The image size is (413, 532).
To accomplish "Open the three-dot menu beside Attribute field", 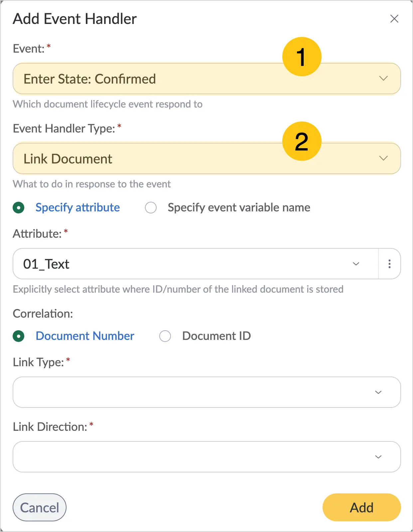I will [389, 264].
